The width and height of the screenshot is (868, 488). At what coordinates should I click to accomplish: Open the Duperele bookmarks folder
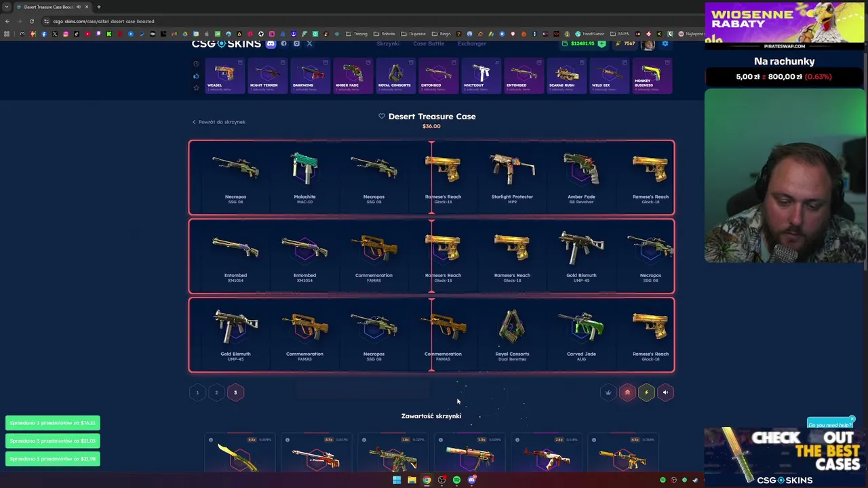[414, 34]
